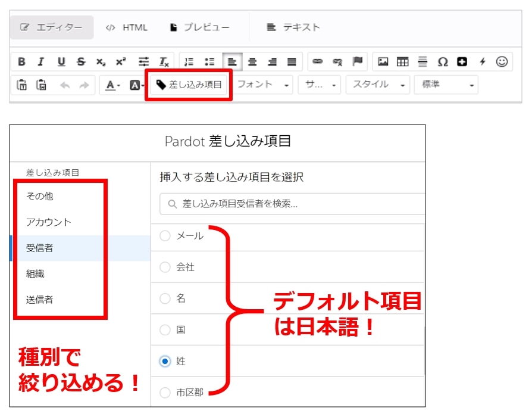Click the 差し込み項目 search field

(292, 204)
